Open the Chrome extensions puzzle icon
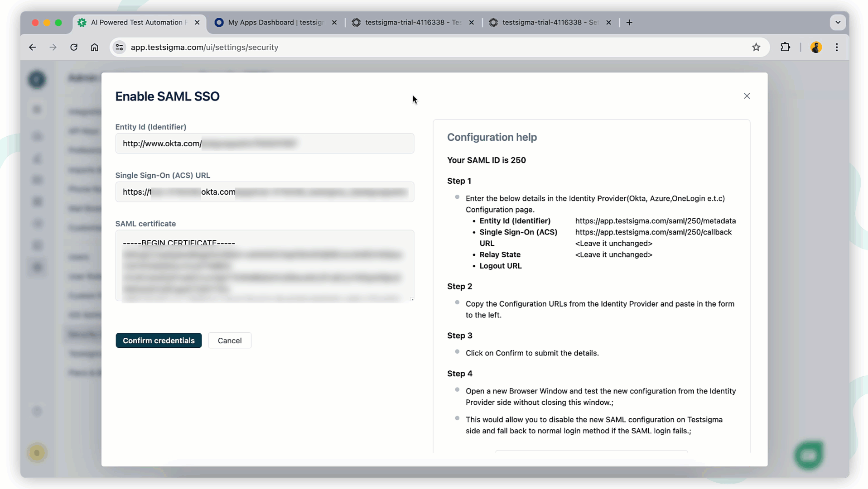This screenshot has width=868, height=489. [785, 47]
